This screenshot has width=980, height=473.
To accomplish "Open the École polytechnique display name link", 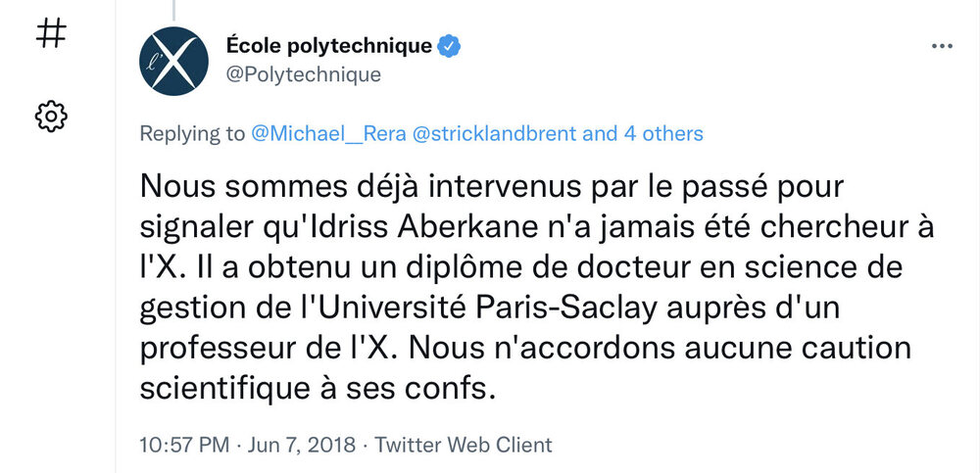I will click(x=328, y=45).
